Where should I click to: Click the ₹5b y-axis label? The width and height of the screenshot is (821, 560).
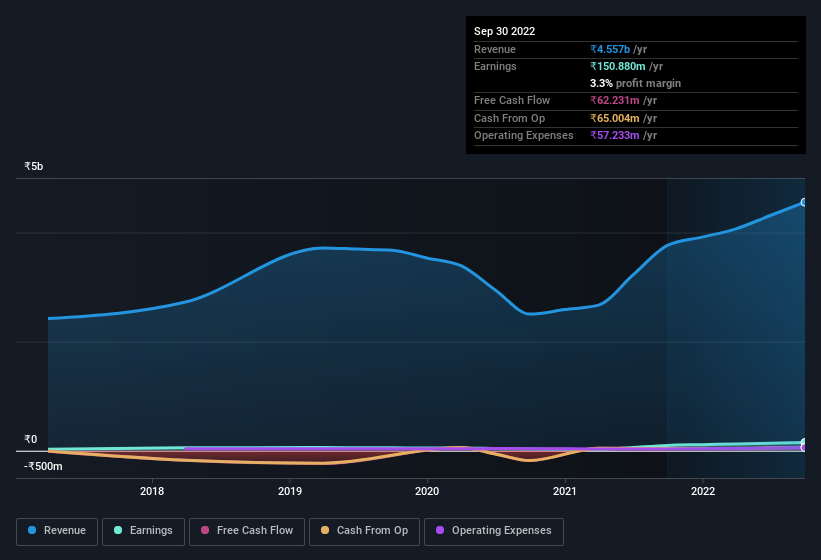tap(34, 166)
